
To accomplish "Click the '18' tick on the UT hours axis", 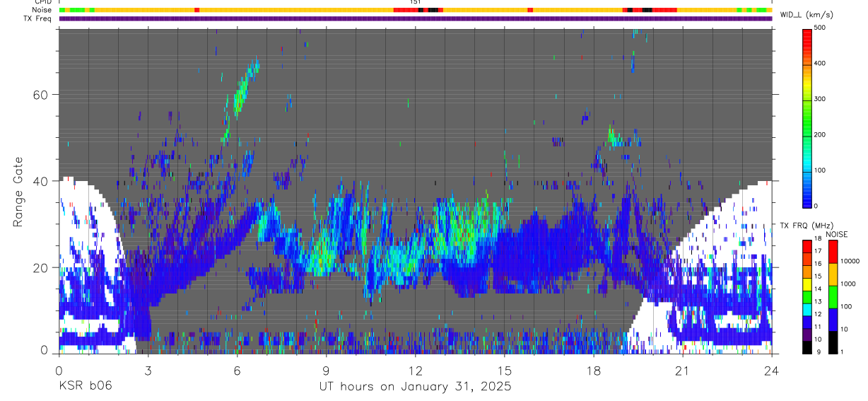I will tap(593, 370).
